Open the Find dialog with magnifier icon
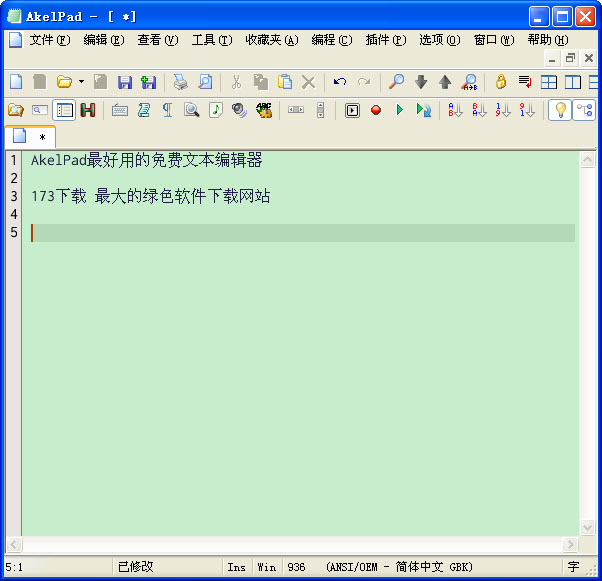The image size is (602, 581). tap(396, 82)
